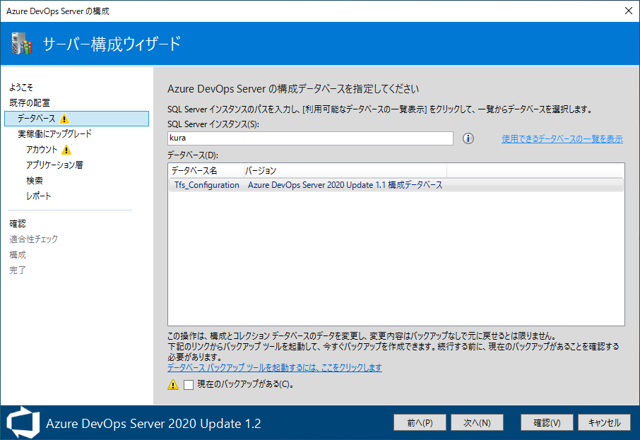Close the Azure DevOps Server configuration window
The width and height of the screenshot is (640, 440).
pos(629,11)
